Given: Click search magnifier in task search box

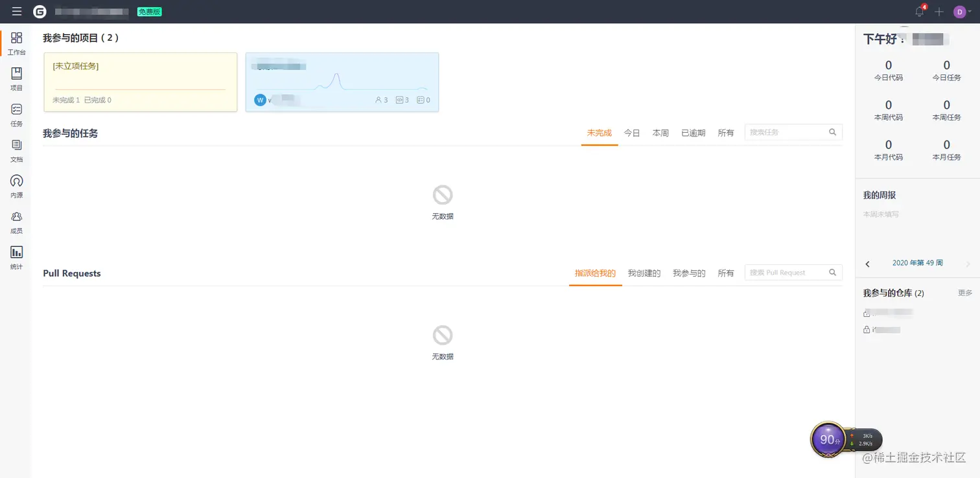Looking at the screenshot, I should pos(833,132).
